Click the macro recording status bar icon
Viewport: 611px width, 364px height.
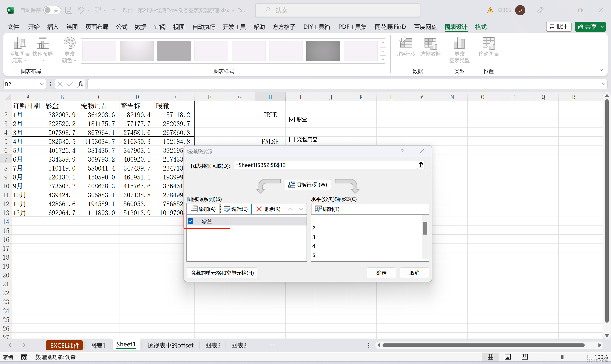(24, 357)
